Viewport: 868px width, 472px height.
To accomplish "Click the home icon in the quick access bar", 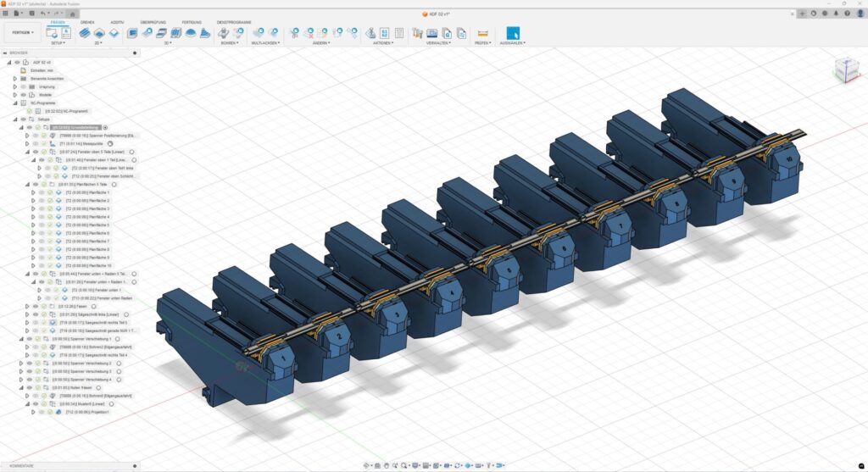I will click(x=72, y=14).
